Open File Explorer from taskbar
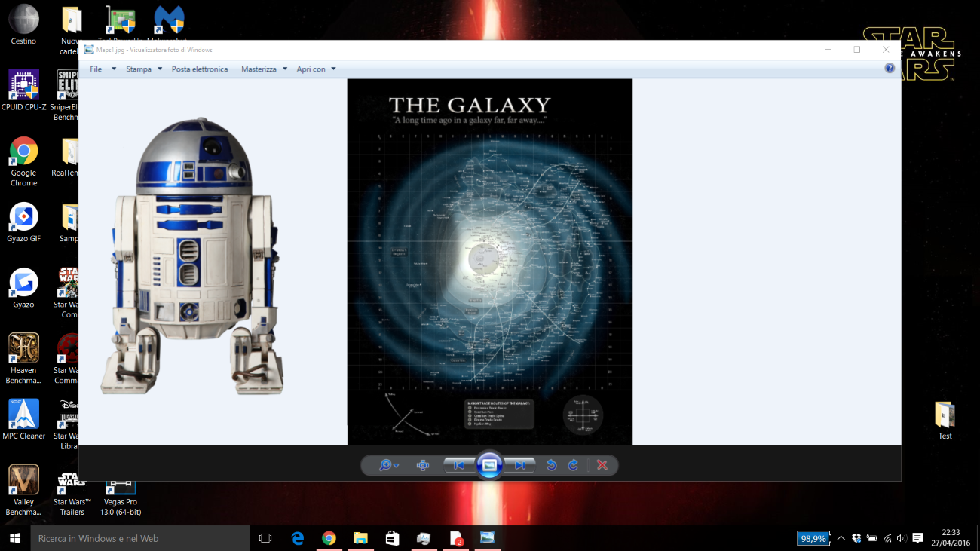This screenshot has width=980, height=551. (360, 538)
